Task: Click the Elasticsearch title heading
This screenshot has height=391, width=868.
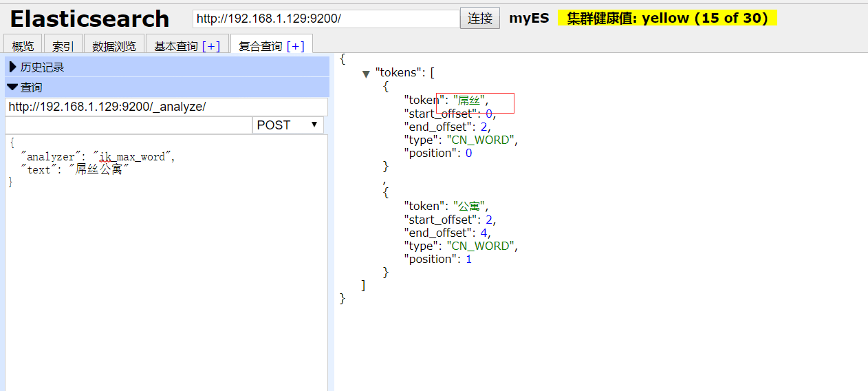Action: tap(89, 19)
